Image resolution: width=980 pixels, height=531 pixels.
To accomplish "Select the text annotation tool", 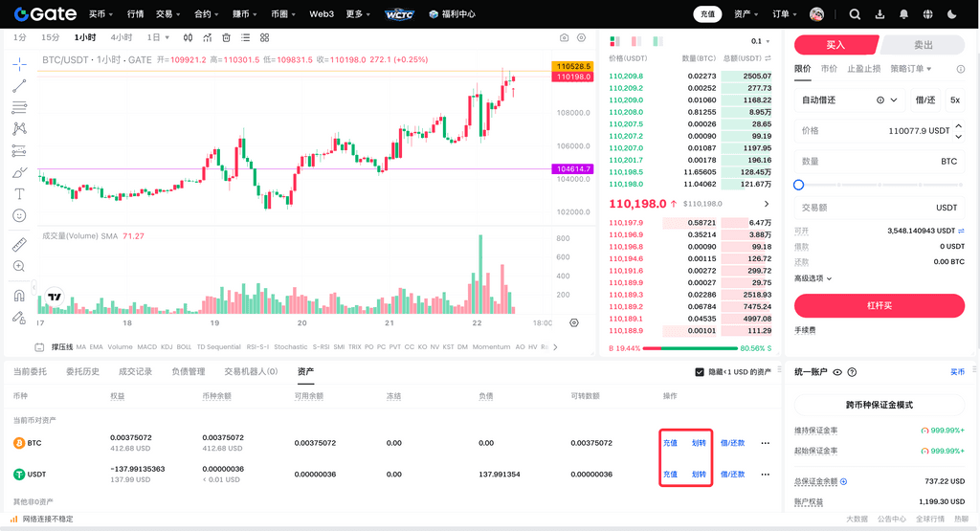I will click(19, 193).
